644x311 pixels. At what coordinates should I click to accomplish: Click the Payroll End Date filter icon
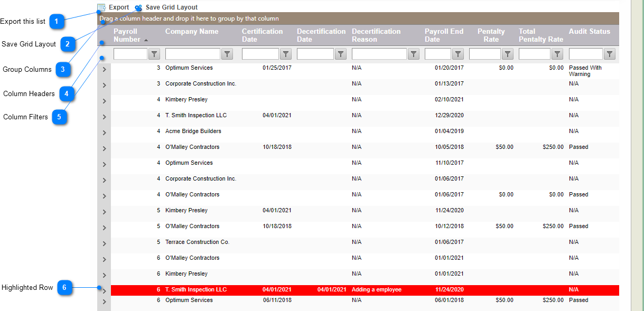click(x=458, y=54)
